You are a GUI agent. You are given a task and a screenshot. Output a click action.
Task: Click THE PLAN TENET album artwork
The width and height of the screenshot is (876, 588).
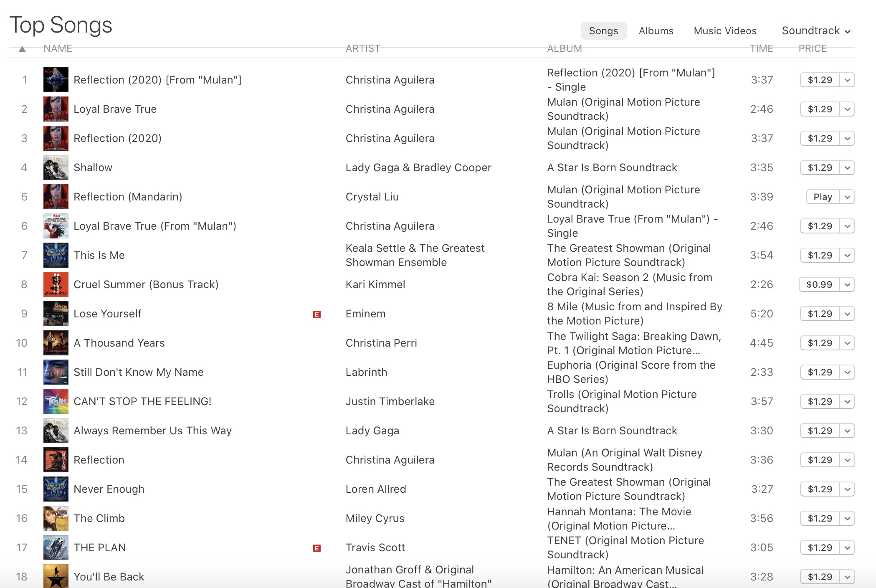[56, 547]
